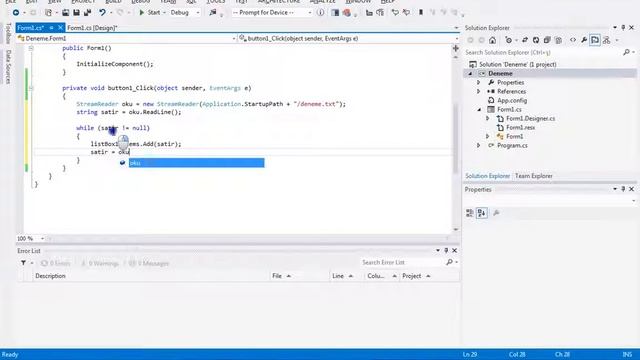The width and height of the screenshot is (640, 360).
Task: Save the current file with the Save icon
Action: pos(76,13)
